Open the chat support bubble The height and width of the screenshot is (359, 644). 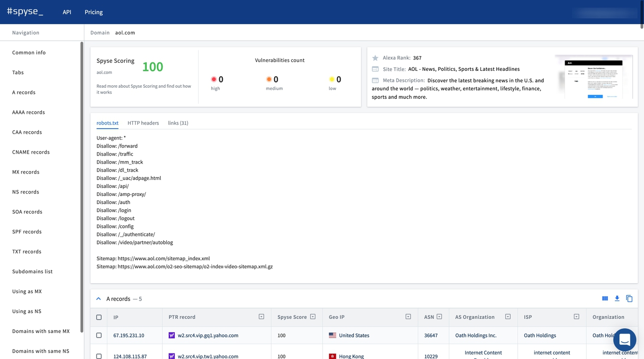click(x=625, y=340)
